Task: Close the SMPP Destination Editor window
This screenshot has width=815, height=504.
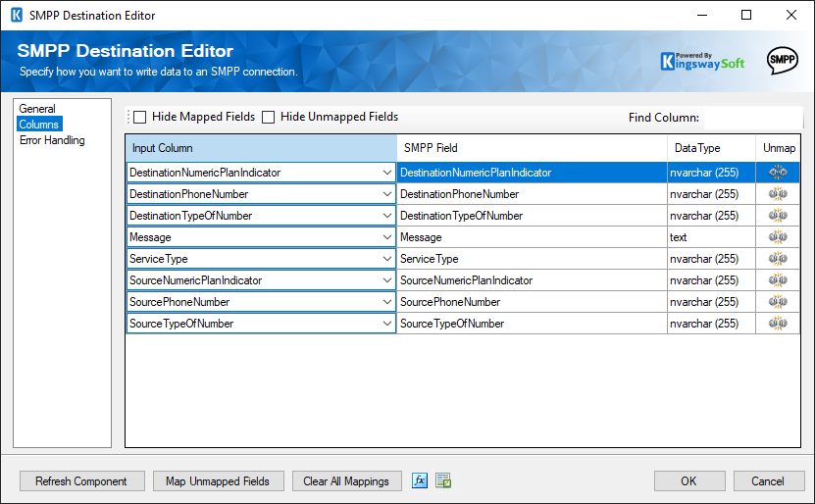Action: 791,15
